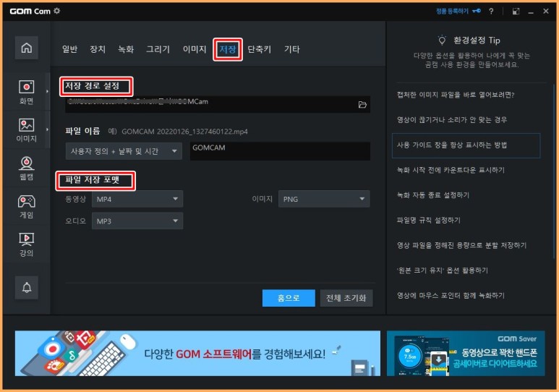Switch to the 일반 tab
This screenshot has height=392, width=559.
[69, 49]
